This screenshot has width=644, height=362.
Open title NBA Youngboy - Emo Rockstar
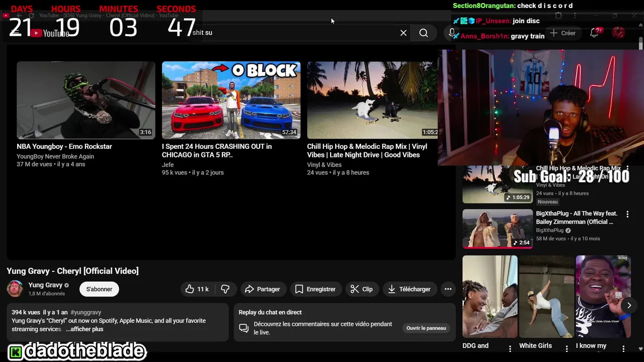point(64,146)
